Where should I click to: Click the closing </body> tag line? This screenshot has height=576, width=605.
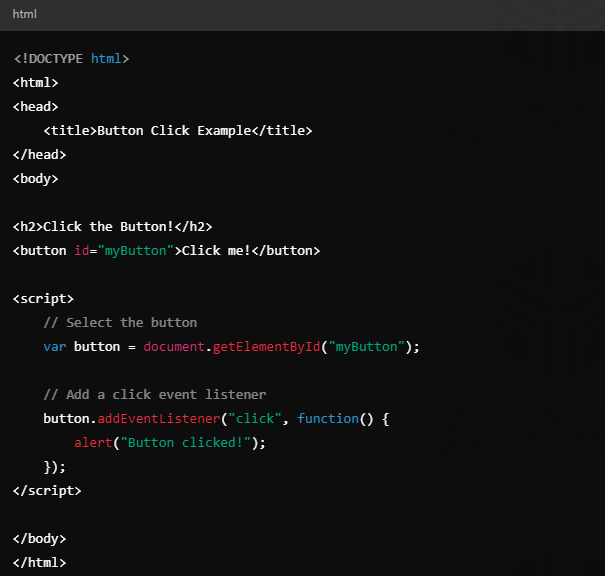point(39,539)
